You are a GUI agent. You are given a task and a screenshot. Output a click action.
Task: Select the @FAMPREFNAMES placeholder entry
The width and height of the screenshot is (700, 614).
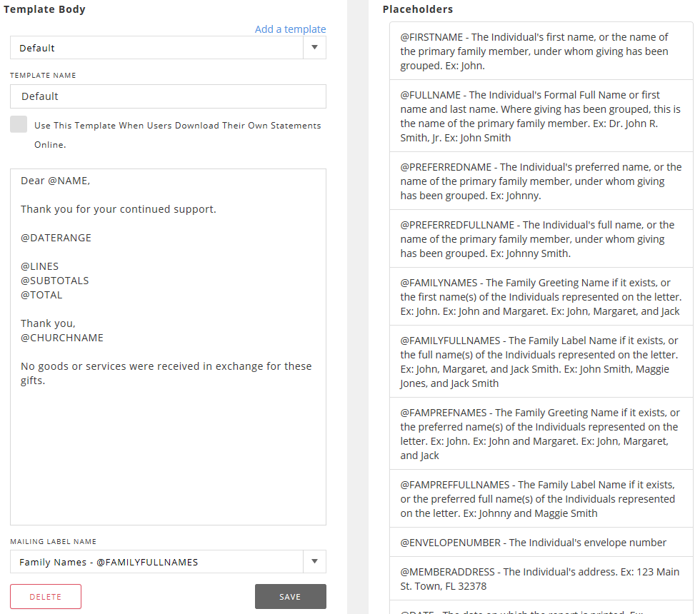(541, 434)
